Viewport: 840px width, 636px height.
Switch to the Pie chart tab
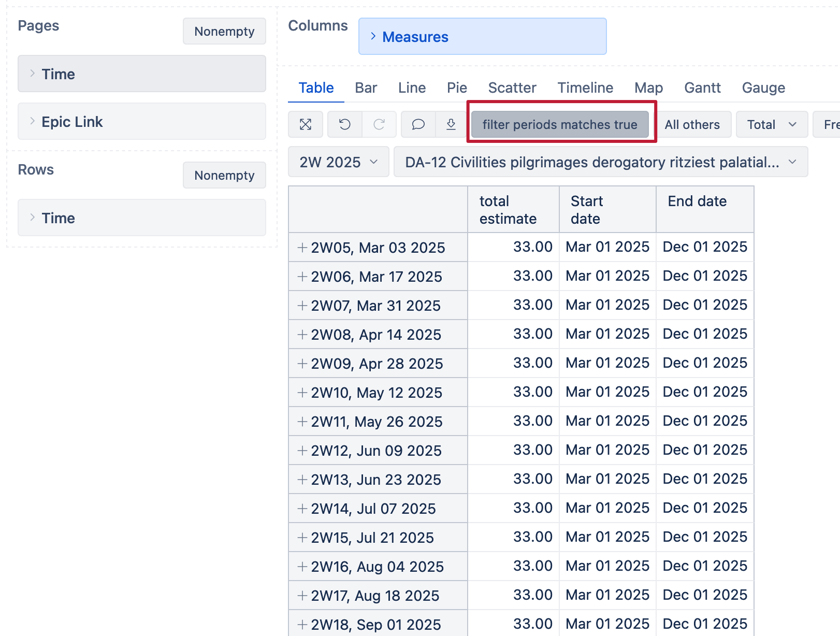[x=457, y=88]
